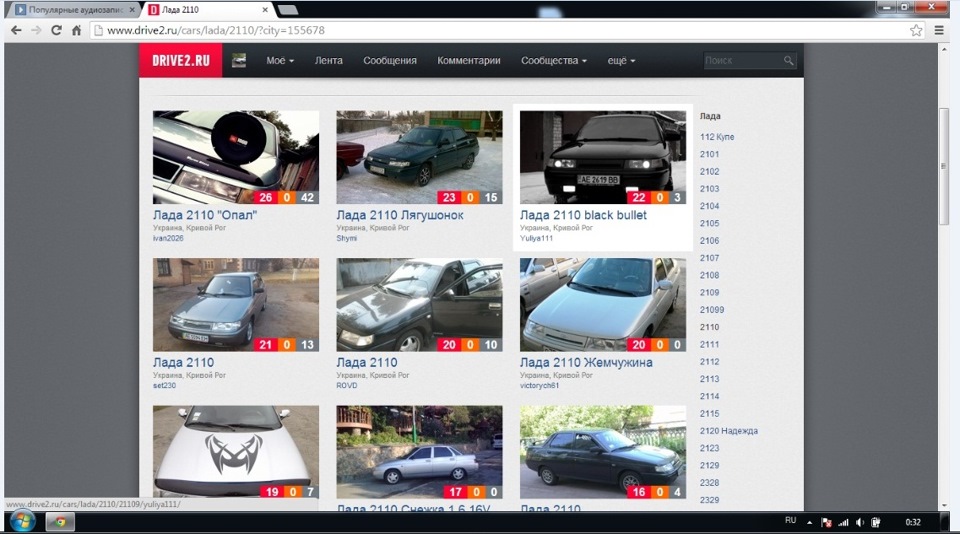
Task: Click Лада 2110 Жемчужина title link
Action: (587, 362)
